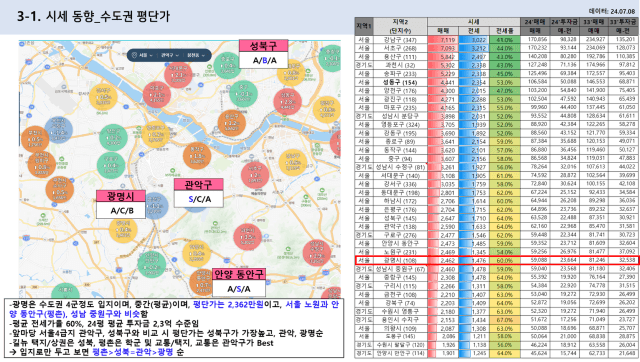The image size is (640, 362).
Task: Select the red 서초구 bubble on map
Action: 255,175
